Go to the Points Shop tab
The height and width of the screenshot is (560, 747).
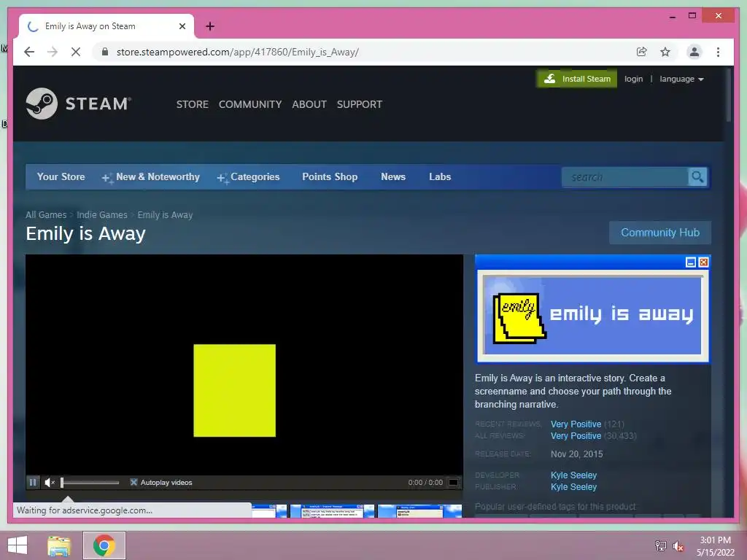pyautogui.click(x=330, y=176)
